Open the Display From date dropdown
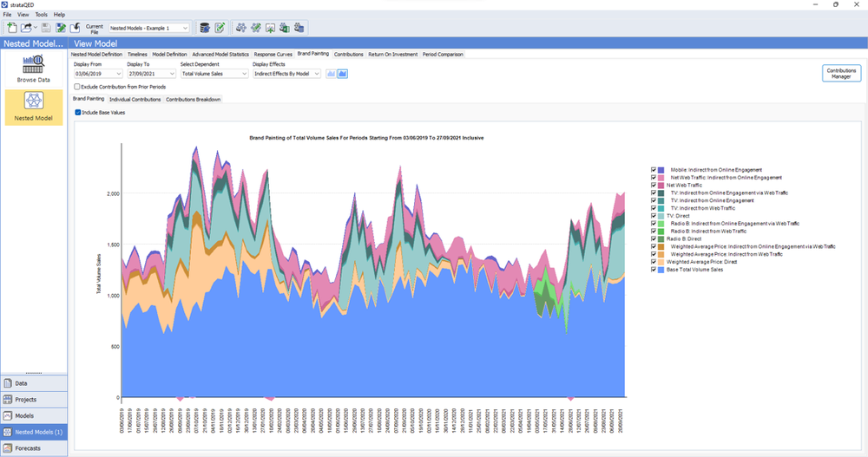 pyautogui.click(x=98, y=74)
